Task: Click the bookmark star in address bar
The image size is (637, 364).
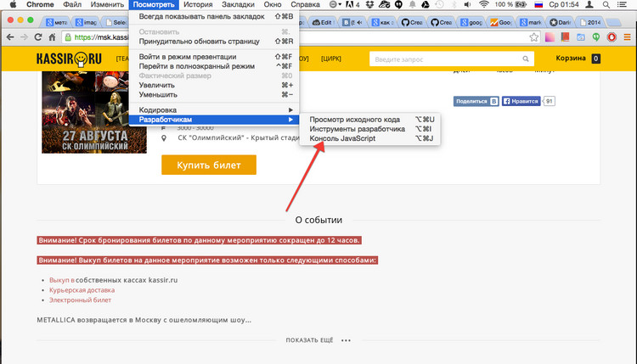Action: 534,37
